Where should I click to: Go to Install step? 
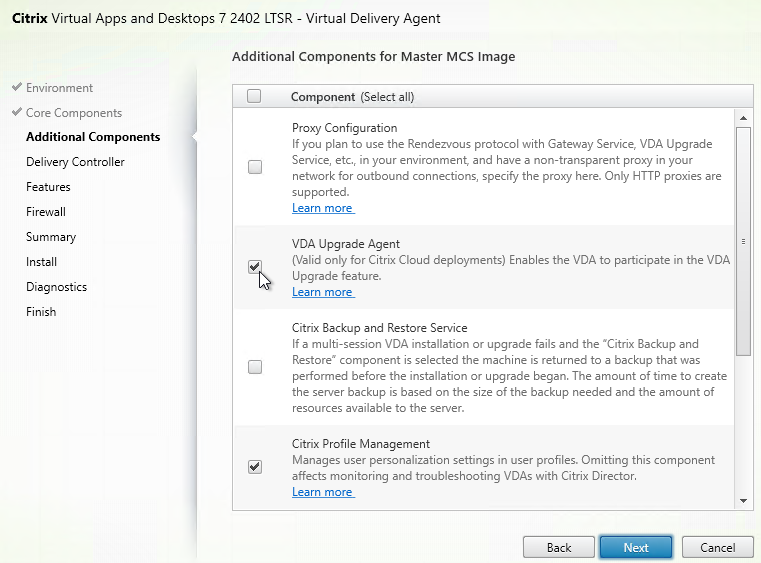point(41,262)
